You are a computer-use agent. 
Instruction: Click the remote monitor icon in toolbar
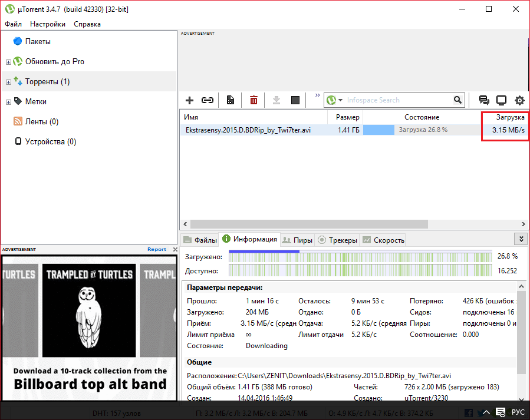501,100
